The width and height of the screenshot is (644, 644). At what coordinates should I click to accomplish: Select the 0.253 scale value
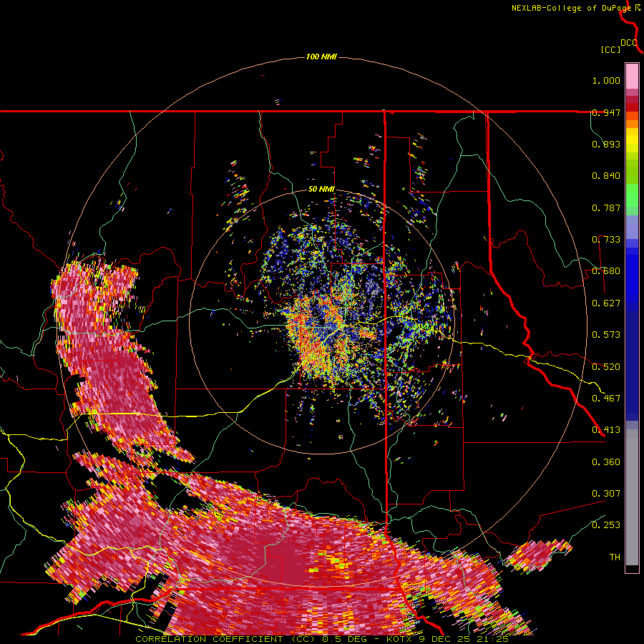606,525
